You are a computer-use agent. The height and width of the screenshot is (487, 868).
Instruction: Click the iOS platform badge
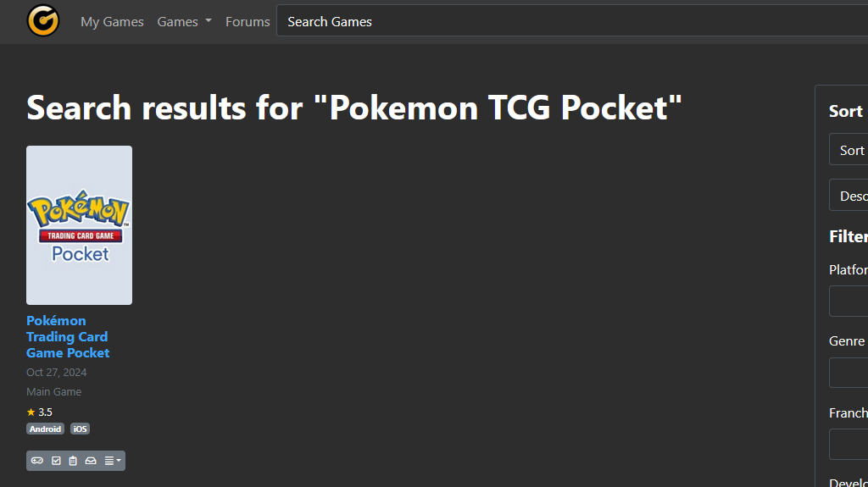point(80,429)
